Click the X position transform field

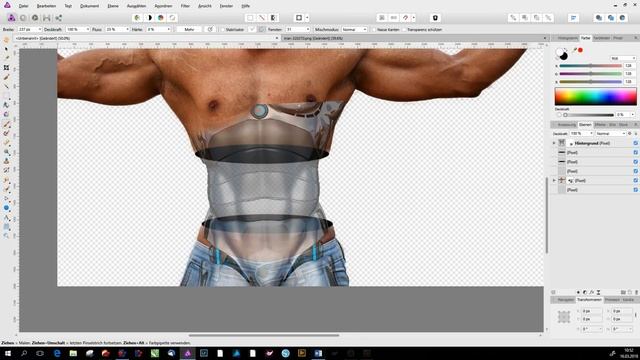(x=591, y=311)
